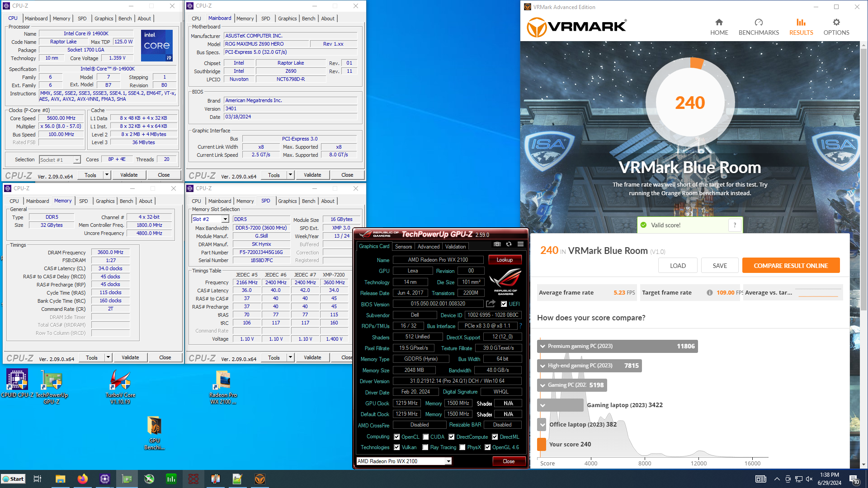Screen dimensions: 868x488
Task: Open Firefox from the taskbar
Action: tap(82, 479)
